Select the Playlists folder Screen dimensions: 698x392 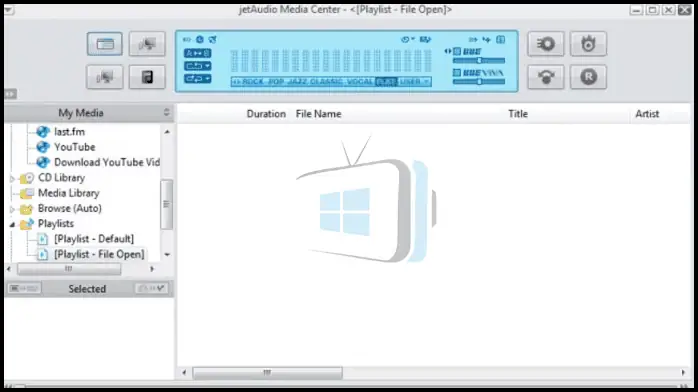[56, 223]
